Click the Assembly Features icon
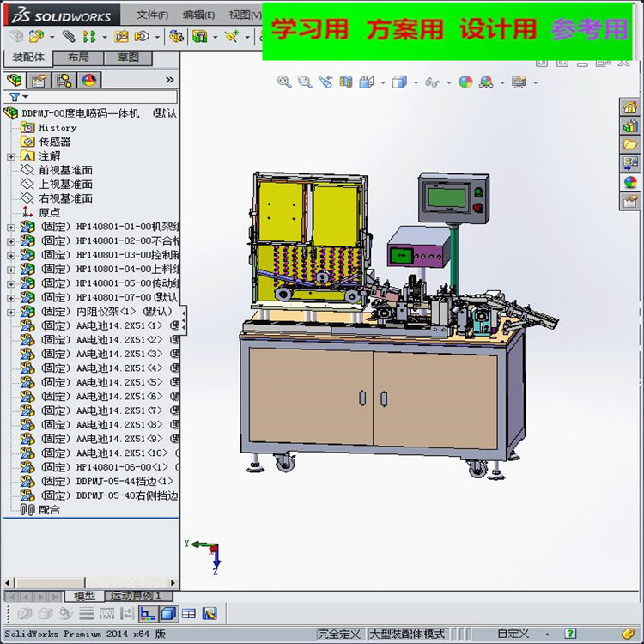 [x=199, y=37]
